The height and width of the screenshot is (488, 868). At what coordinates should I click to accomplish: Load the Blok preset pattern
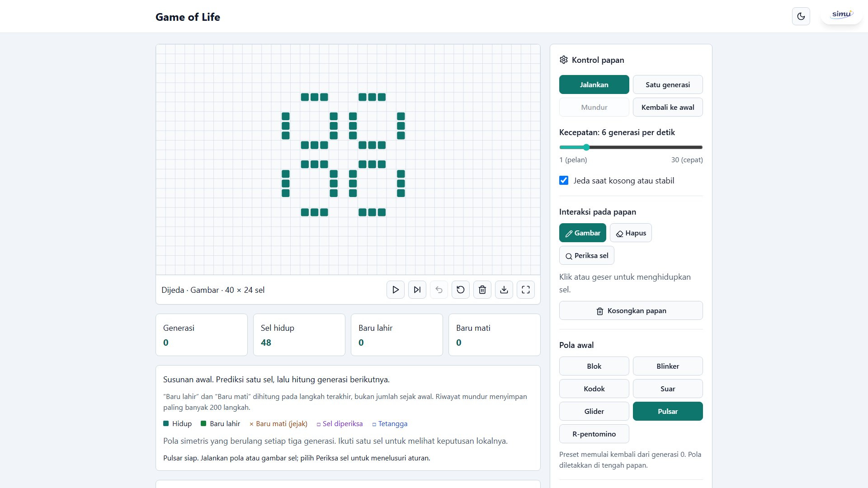click(x=594, y=366)
